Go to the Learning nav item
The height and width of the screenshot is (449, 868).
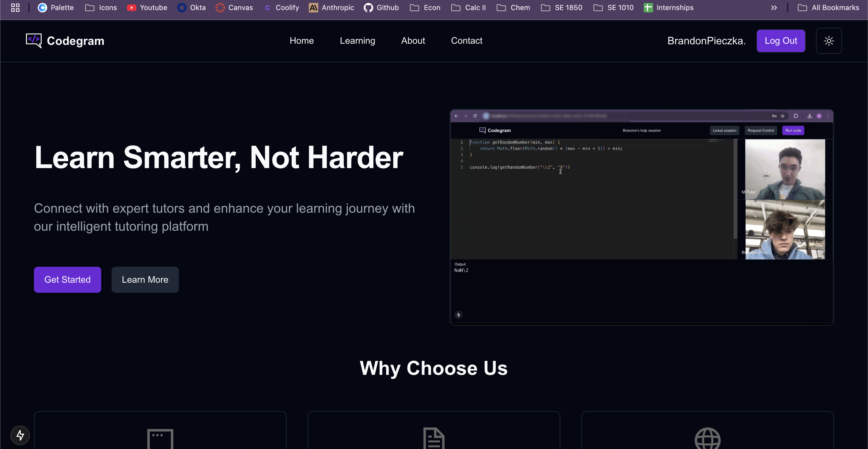tap(357, 41)
